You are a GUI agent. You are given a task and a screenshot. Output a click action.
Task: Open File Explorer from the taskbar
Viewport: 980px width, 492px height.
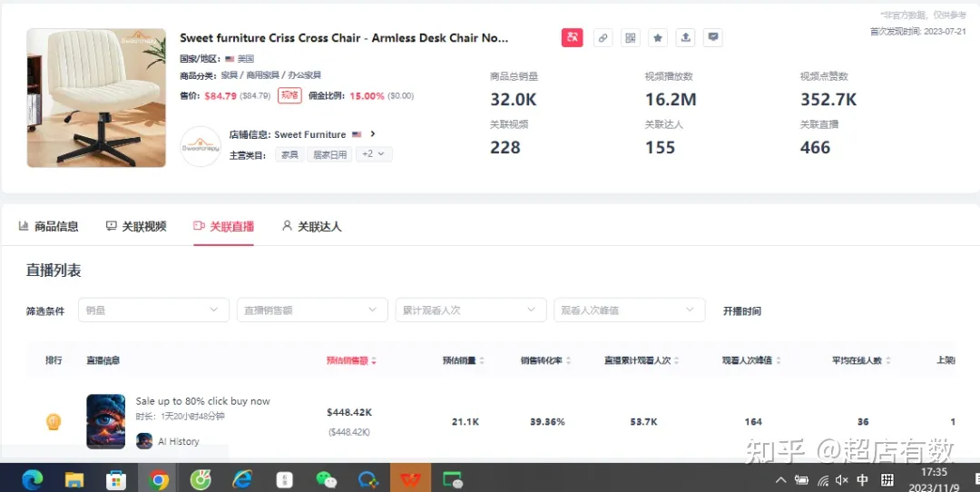[74, 479]
